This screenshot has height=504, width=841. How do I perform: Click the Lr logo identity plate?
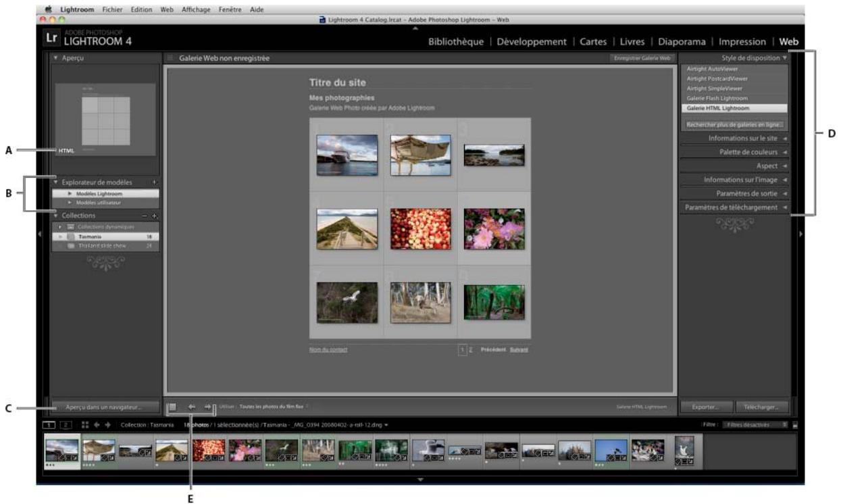pyautogui.click(x=51, y=39)
